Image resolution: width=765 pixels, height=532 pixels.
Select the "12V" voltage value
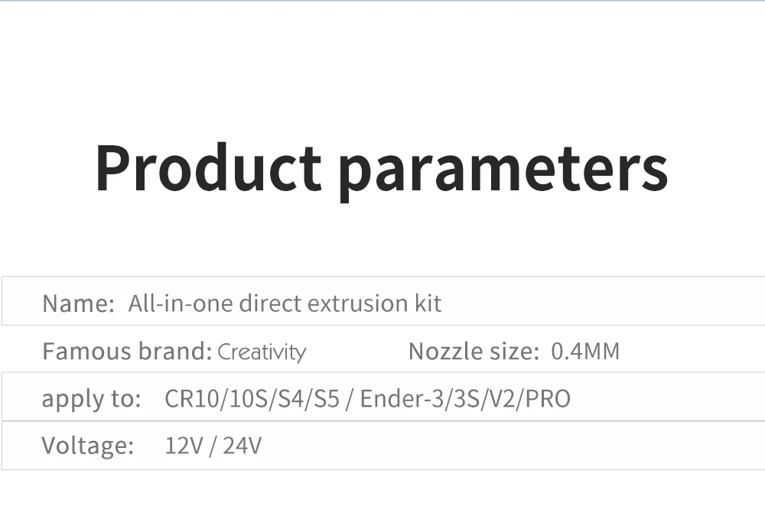[x=184, y=445]
